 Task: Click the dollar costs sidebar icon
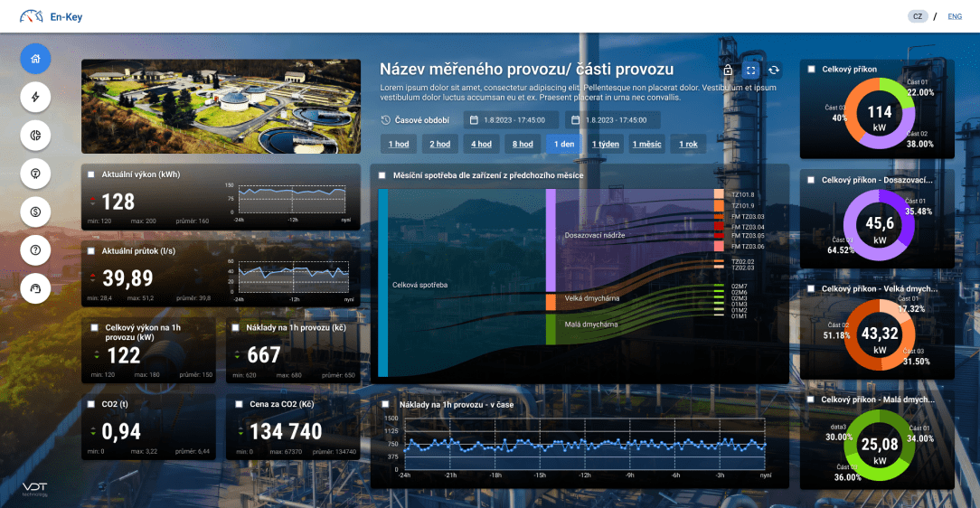(x=35, y=212)
